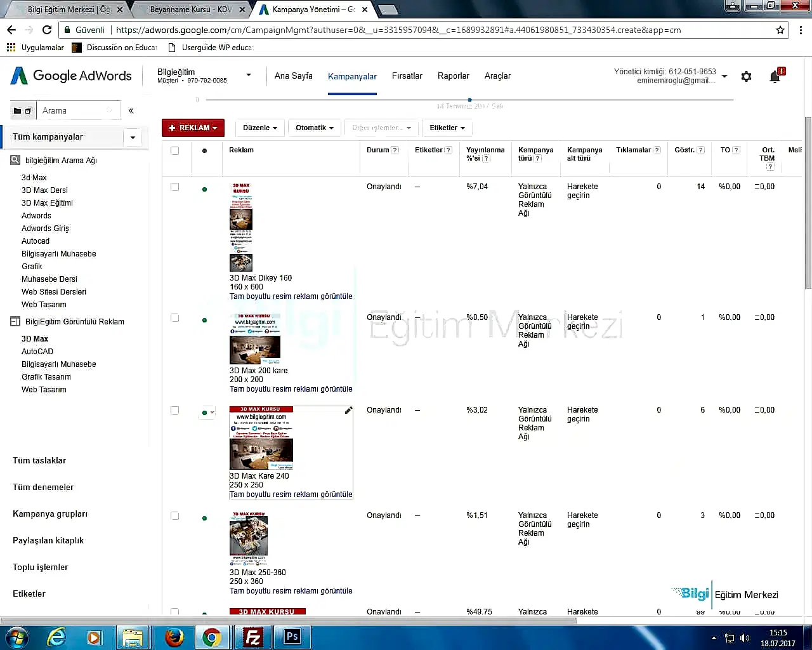Image resolution: width=812 pixels, height=650 pixels.
Task: Open the Fırsatlar tab
Action: coord(407,76)
